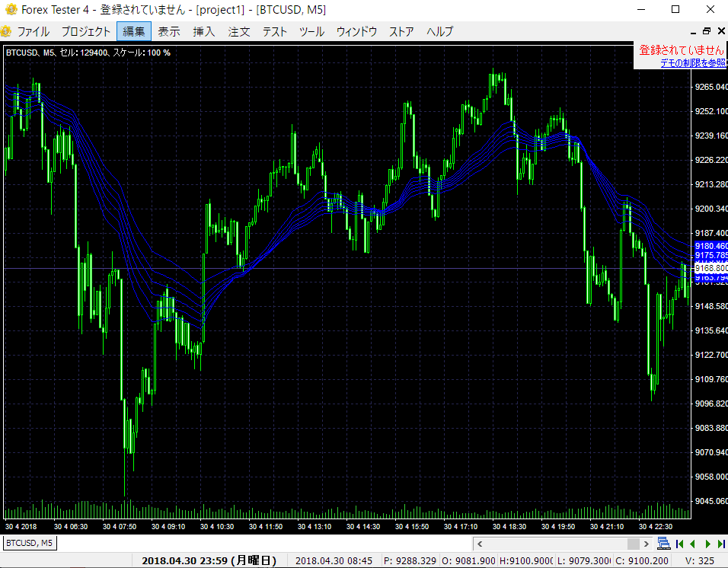This screenshot has height=568, width=728.
Task: Open the ウィンドウ menu
Action: tap(356, 31)
